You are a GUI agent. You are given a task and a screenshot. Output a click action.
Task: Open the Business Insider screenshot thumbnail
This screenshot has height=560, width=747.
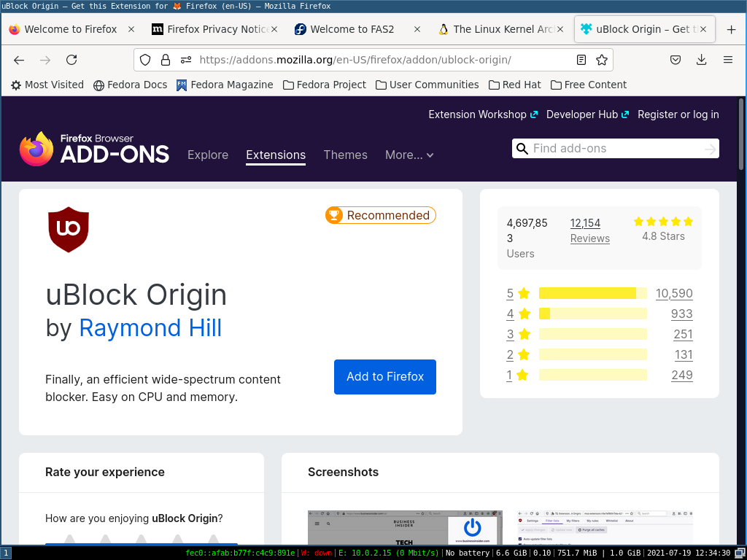point(405,528)
